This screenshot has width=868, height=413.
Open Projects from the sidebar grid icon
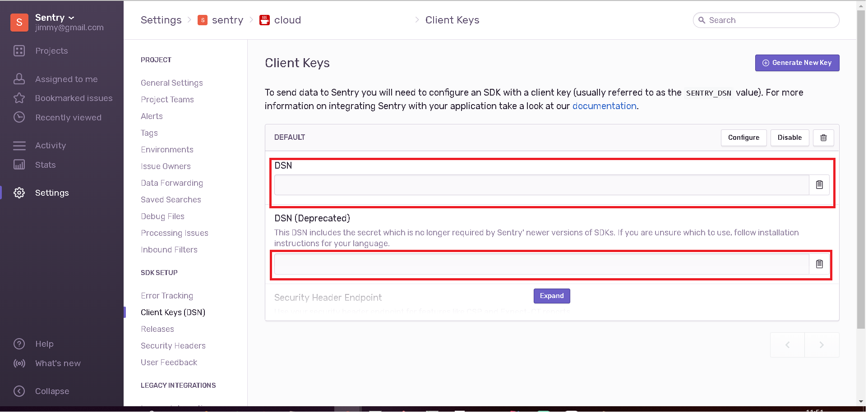[x=19, y=50]
